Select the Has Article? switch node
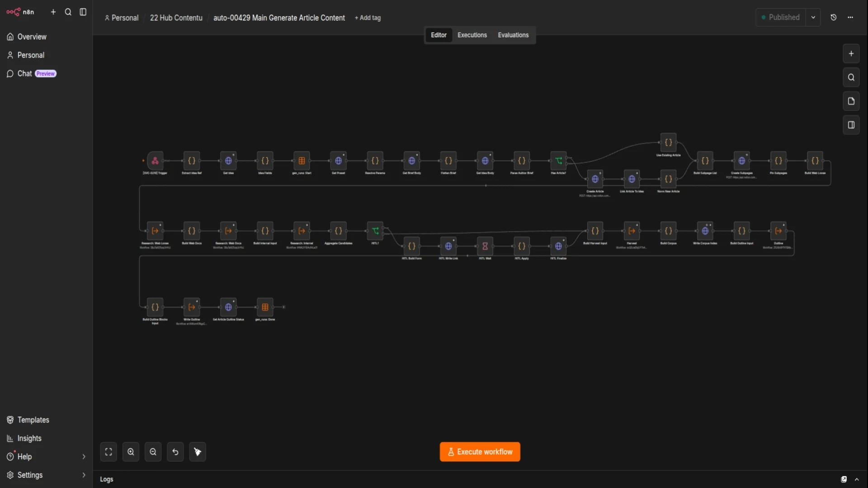 tap(558, 161)
